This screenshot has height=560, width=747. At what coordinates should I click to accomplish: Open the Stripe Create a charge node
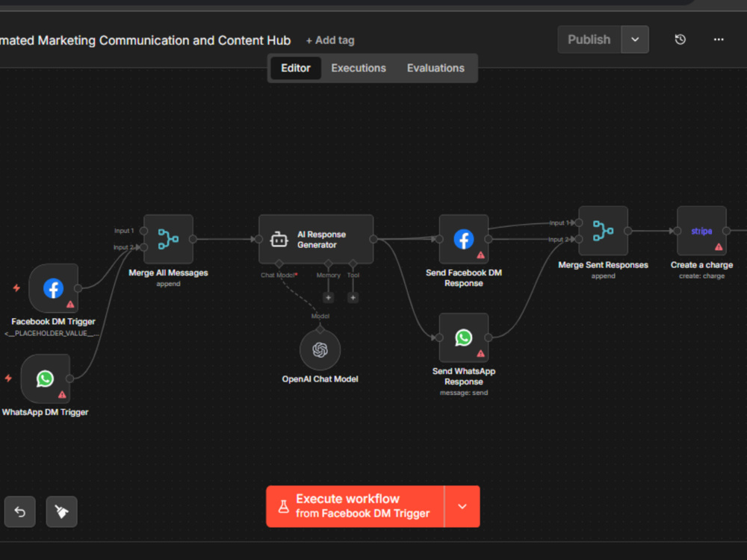[701, 231]
